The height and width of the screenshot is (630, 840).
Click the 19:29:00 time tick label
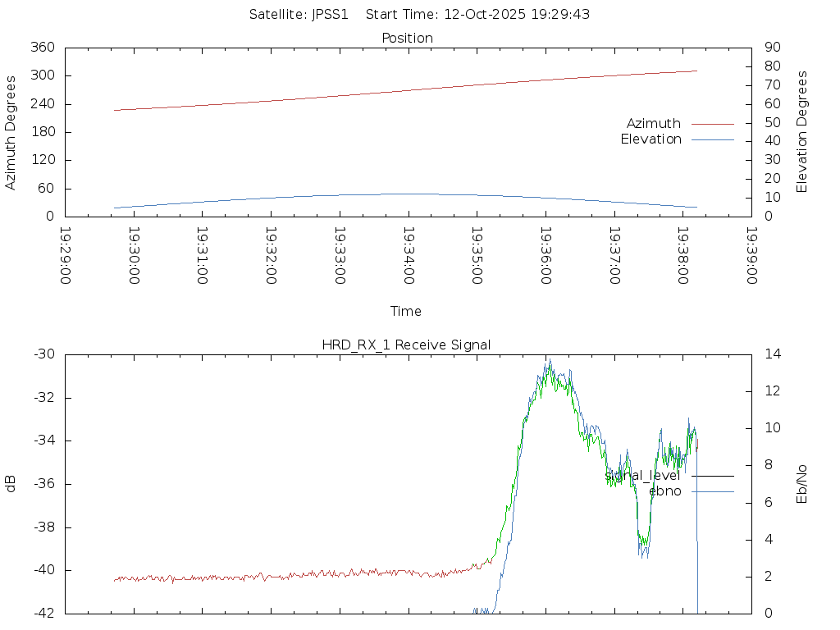click(66, 256)
